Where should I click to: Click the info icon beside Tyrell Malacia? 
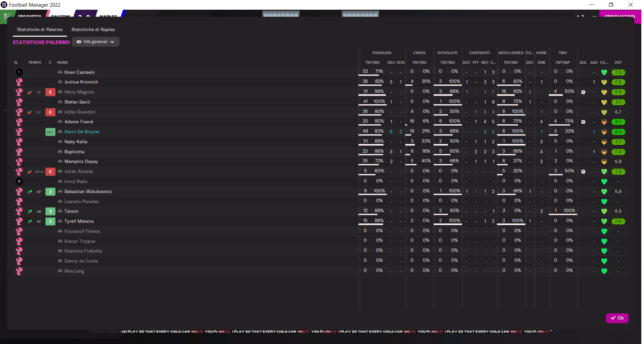(x=60, y=221)
